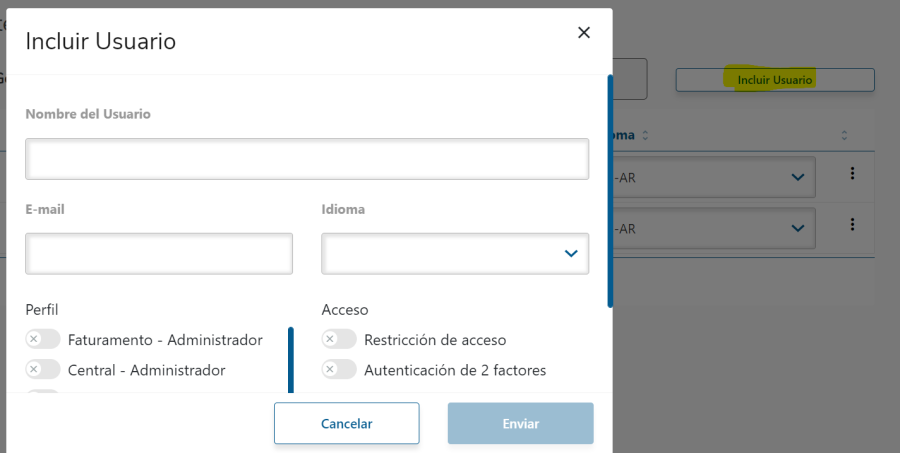900x453 pixels.
Task: Open options menu for second table row
Action: point(852,224)
